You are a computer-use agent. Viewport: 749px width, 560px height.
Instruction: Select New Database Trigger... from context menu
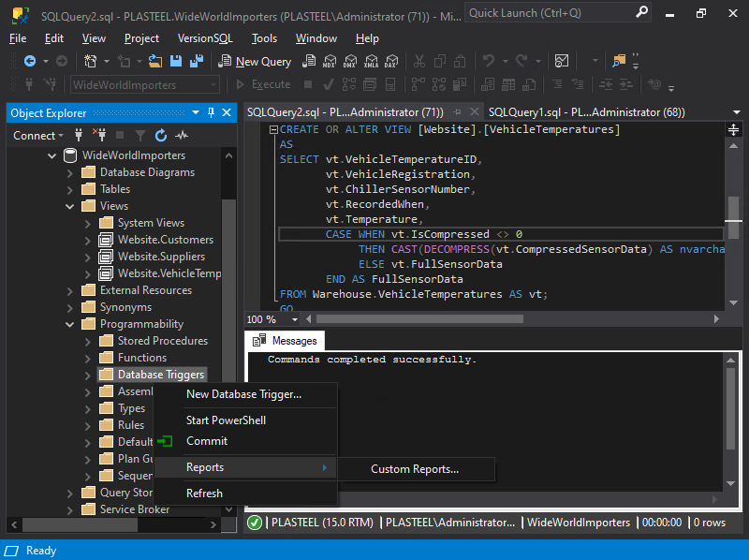click(x=243, y=394)
